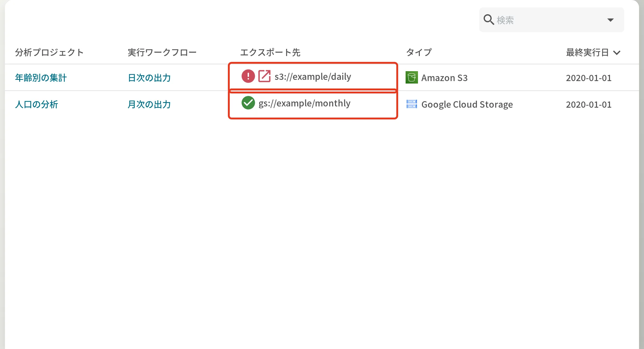This screenshot has height=349, width=644.
Task: Click the Google Cloud Storage icon
Action: (412, 104)
